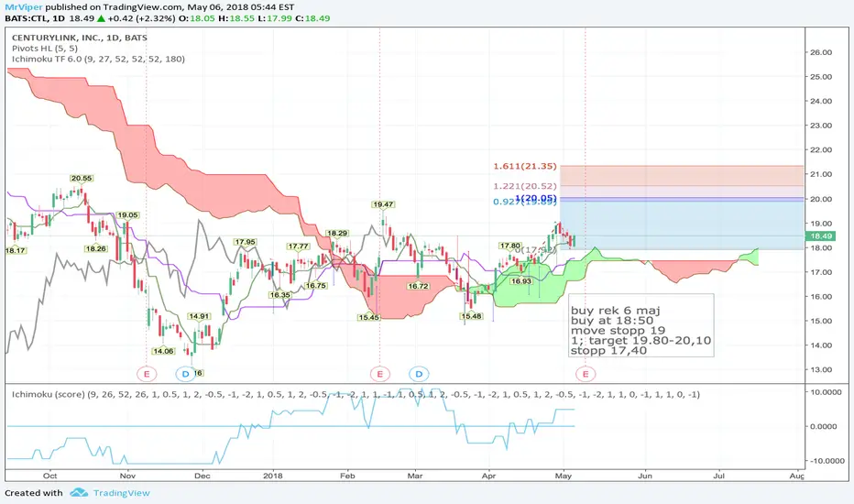Click the TradingView cloud logo icon
This screenshot has height=504, width=854.
pos(79,493)
